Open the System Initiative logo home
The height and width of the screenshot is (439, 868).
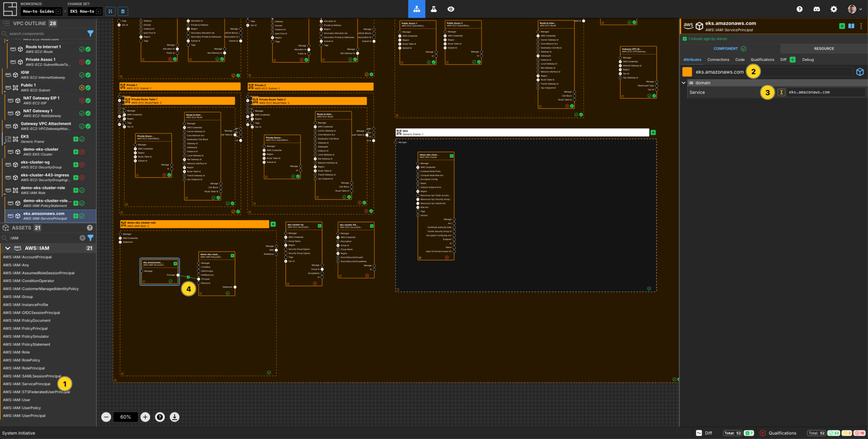[9, 9]
